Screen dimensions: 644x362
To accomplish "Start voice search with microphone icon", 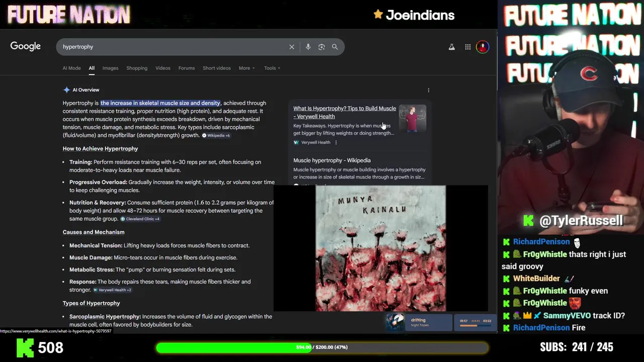I will pos(308,47).
